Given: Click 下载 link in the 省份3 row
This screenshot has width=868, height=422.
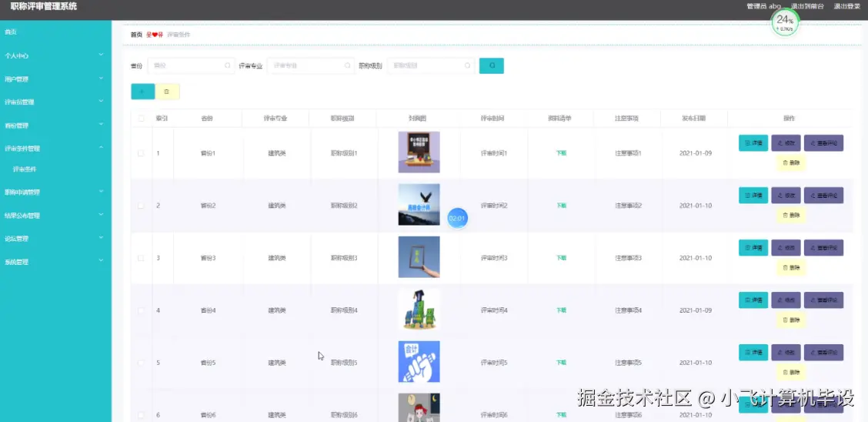Looking at the screenshot, I should point(561,258).
